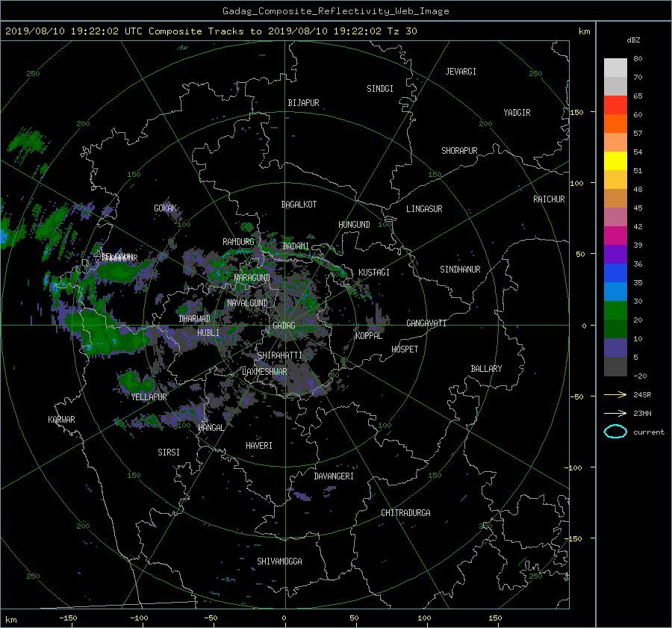Click the KUSTAGI city label
The height and width of the screenshot is (628, 672).
(374, 273)
